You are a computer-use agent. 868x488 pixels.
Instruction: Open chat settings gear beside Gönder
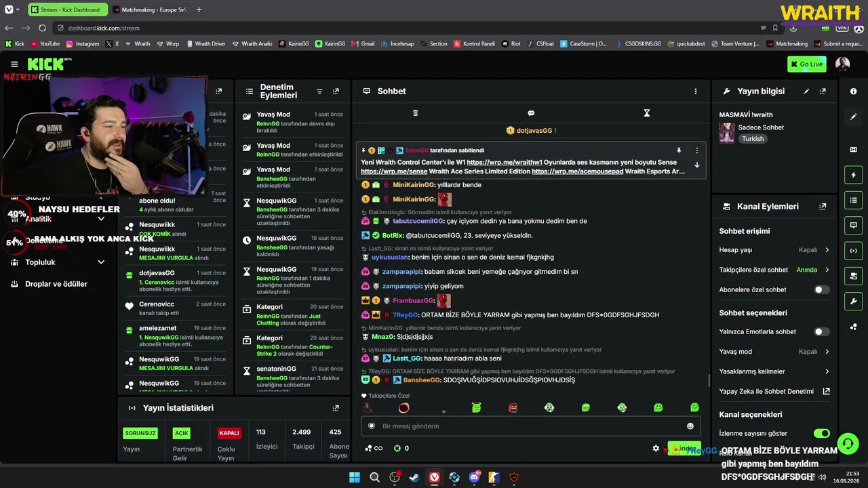pos(656,448)
